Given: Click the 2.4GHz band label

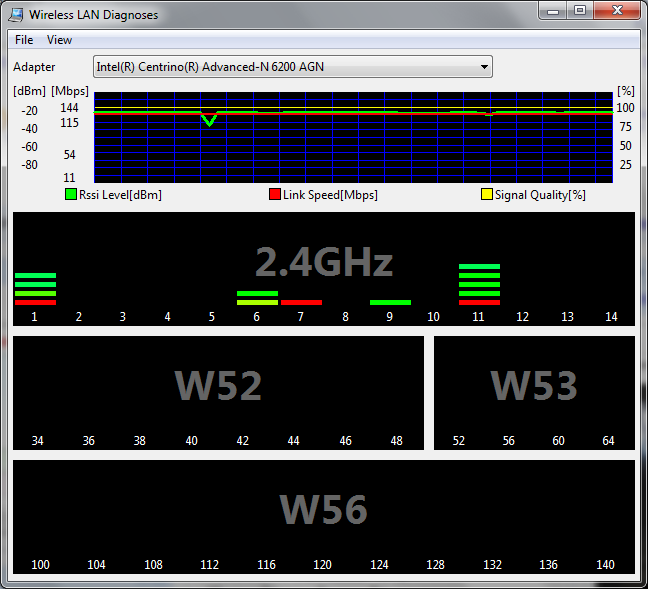Looking at the screenshot, I should tap(324, 262).
